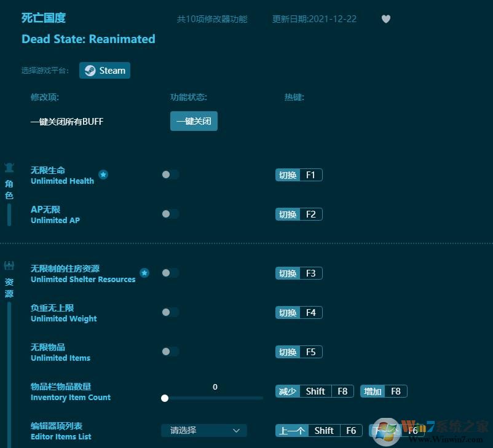Screen dimensions: 493x448
Task: Open the 请选择 editor items dropdown
Action: [x=203, y=430]
